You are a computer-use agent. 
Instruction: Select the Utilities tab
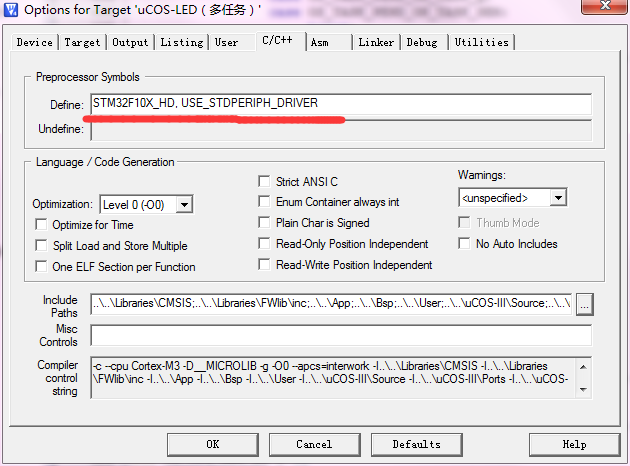click(x=482, y=42)
